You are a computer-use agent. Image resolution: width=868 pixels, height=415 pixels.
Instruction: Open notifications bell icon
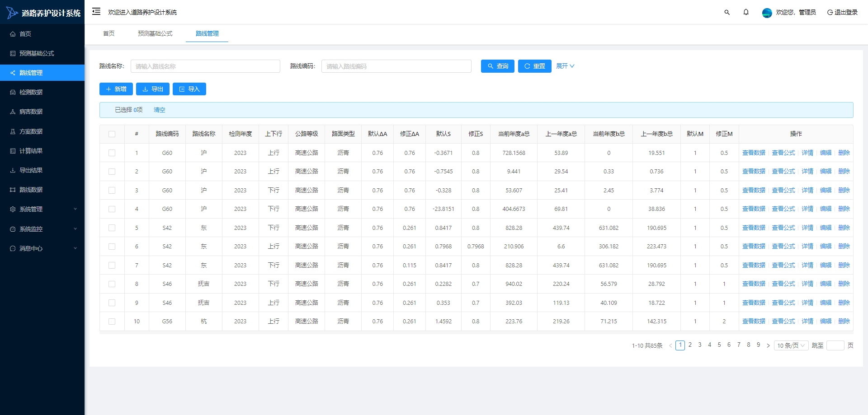pos(746,12)
